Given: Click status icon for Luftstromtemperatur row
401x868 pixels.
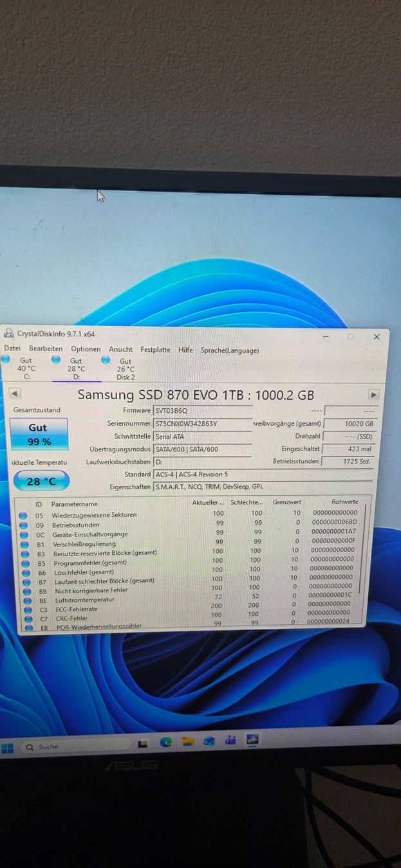Looking at the screenshot, I should (x=26, y=600).
